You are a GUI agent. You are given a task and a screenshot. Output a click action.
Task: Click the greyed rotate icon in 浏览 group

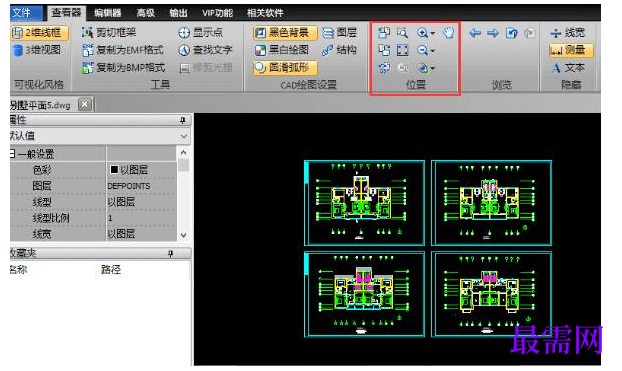[529, 33]
